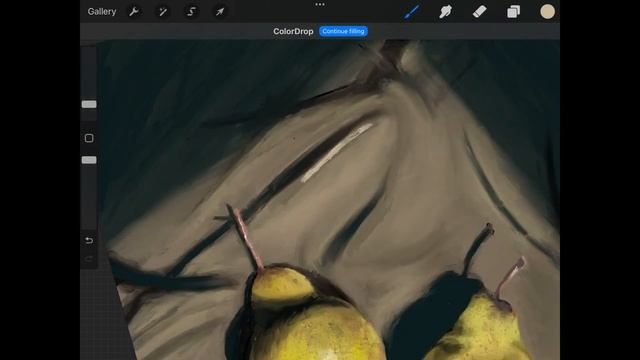The width and height of the screenshot is (640, 360).
Task: Open the Adjustments magic wand menu
Action: point(162,12)
